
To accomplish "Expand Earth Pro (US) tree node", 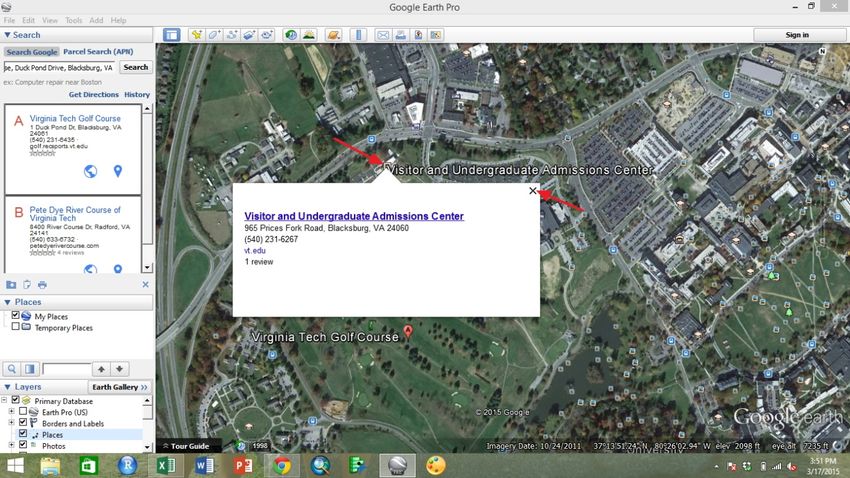I will pyautogui.click(x=11, y=412).
